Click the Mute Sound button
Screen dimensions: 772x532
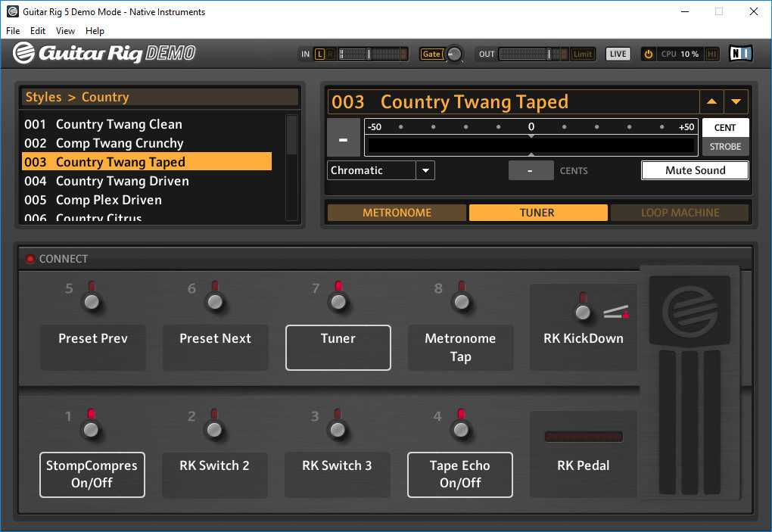695,170
